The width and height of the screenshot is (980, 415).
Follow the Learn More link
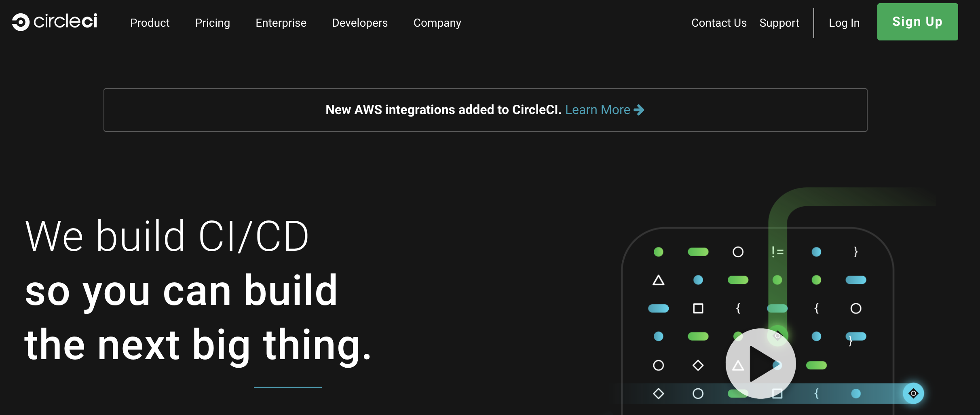(x=598, y=110)
